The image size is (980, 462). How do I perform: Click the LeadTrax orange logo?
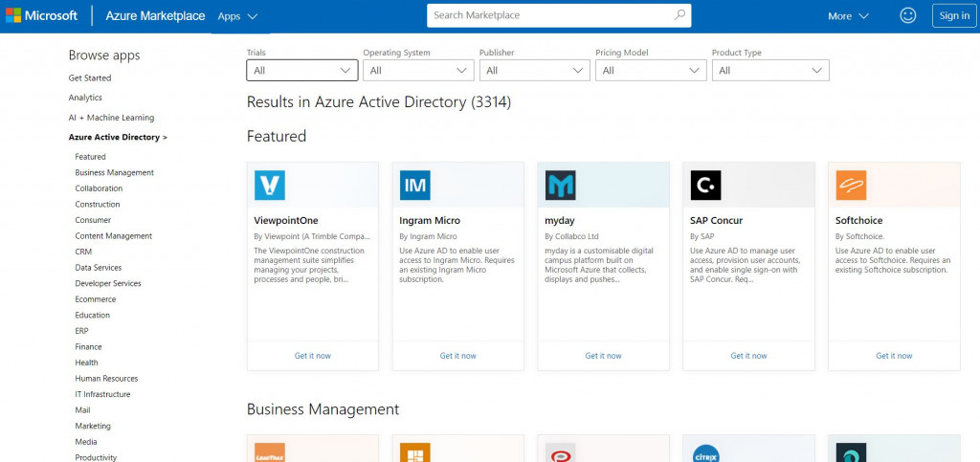(x=269, y=452)
